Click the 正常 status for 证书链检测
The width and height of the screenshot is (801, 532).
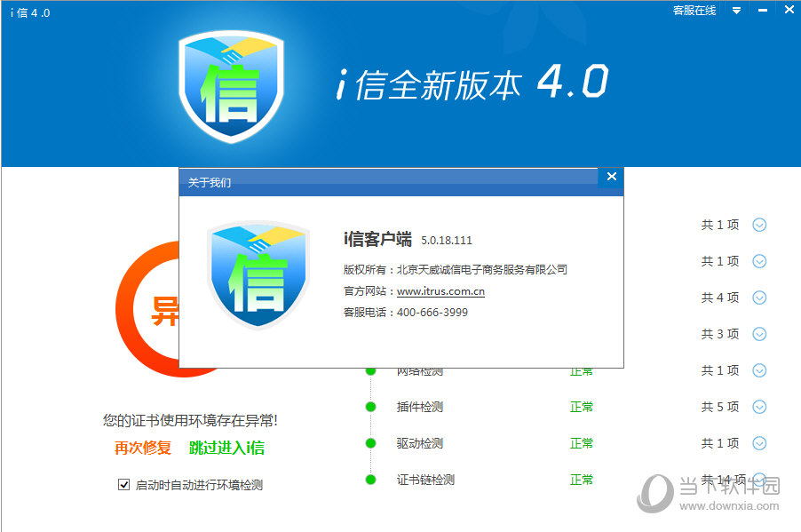click(x=582, y=480)
